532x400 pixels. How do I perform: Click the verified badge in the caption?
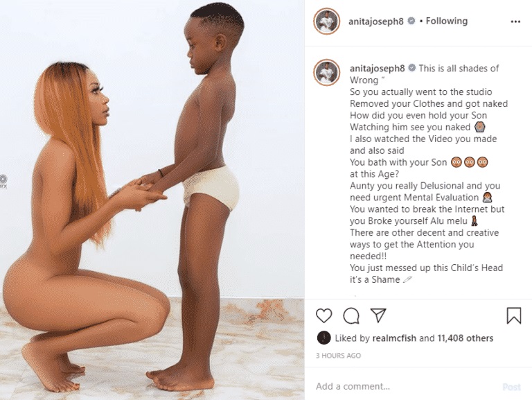click(x=412, y=68)
